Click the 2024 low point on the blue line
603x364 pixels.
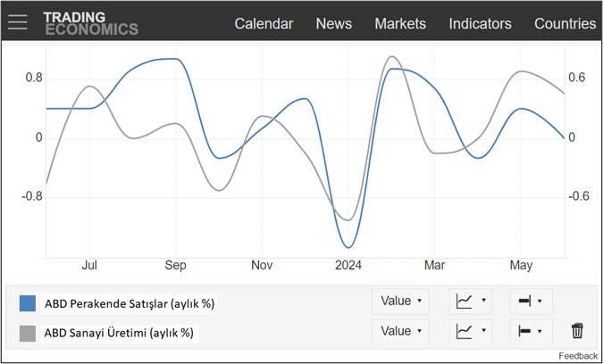348,247
